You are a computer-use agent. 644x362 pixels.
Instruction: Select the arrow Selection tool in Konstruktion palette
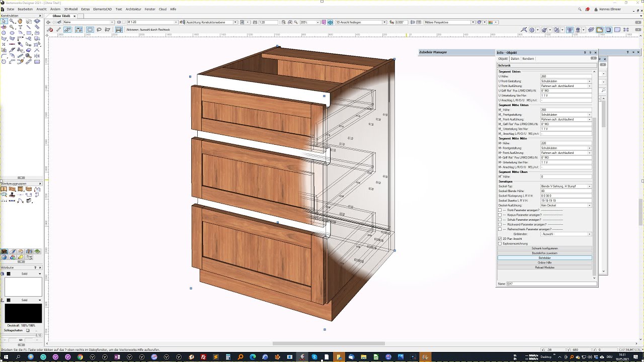click(4, 21)
